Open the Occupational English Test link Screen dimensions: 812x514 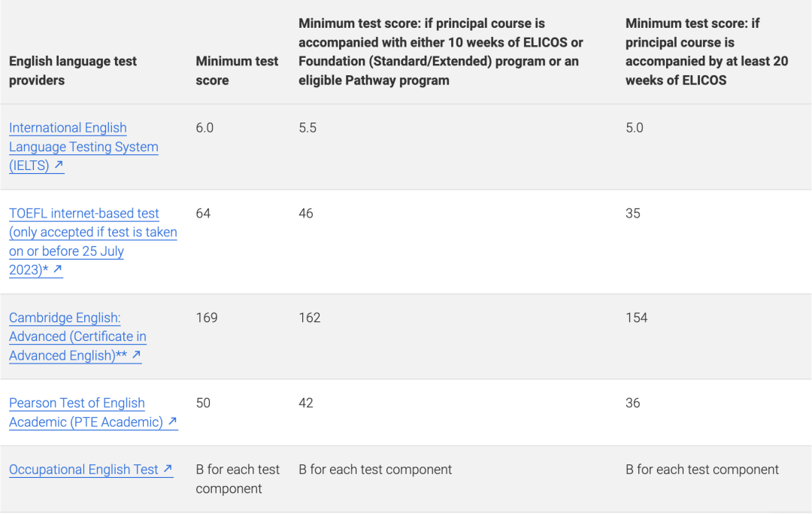[x=83, y=470]
